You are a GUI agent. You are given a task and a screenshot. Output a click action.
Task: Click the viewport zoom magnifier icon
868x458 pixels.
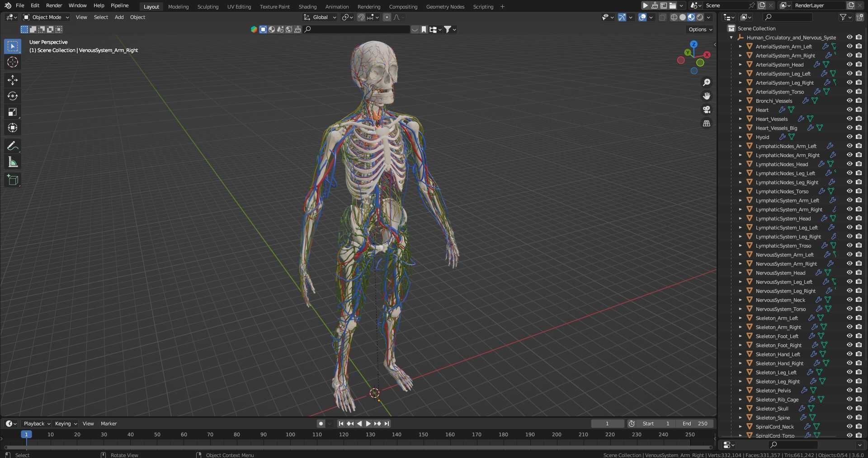pyautogui.click(x=706, y=82)
